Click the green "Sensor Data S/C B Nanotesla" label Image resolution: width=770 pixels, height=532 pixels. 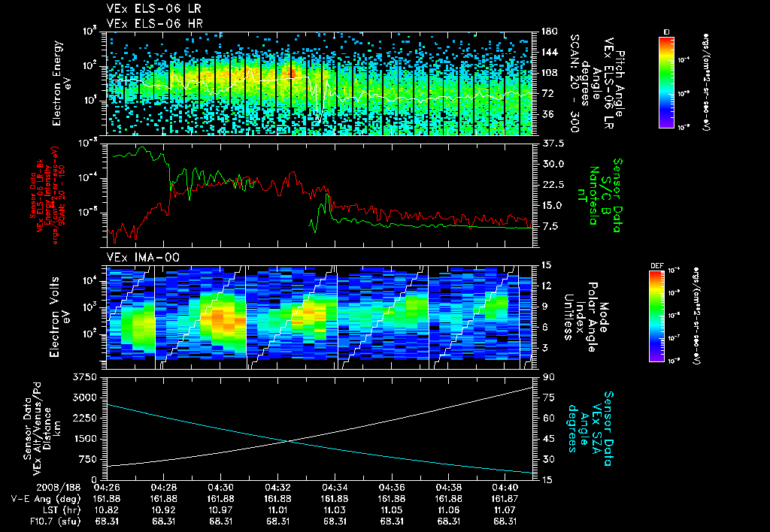point(599,195)
